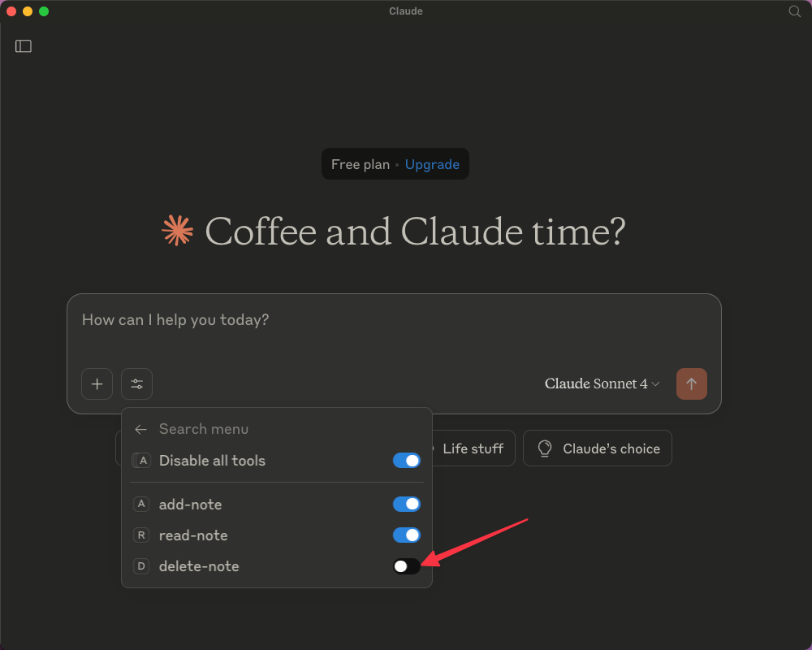The image size is (812, 650).
Task: Click the lightbulb icon on Claude's choice
Action: 544,448
